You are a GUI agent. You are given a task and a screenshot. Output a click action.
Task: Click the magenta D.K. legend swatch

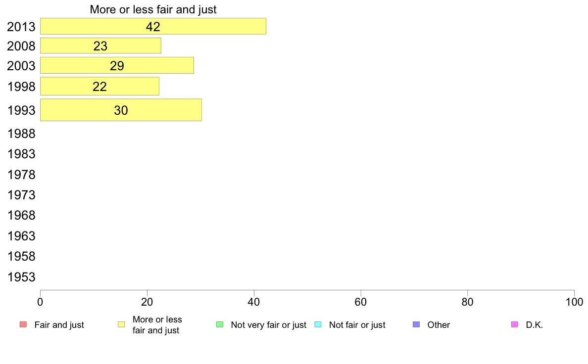[515, 324]
